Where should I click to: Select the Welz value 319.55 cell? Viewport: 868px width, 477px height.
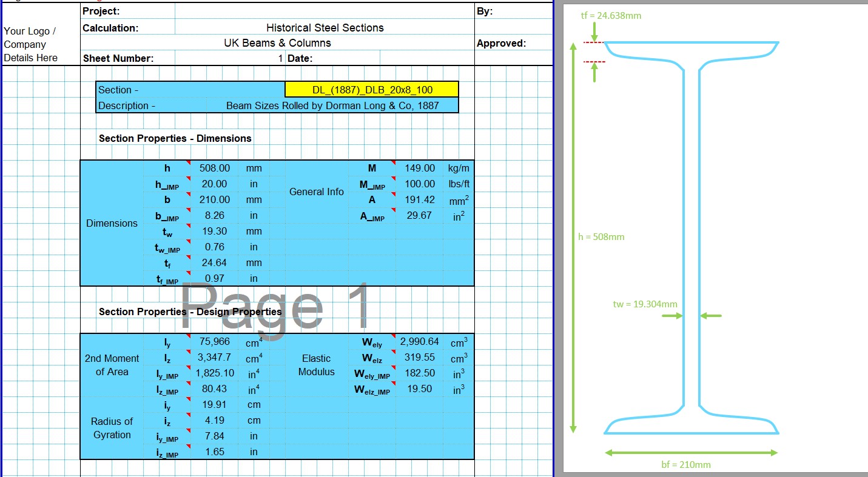click(x=420, y=357)
